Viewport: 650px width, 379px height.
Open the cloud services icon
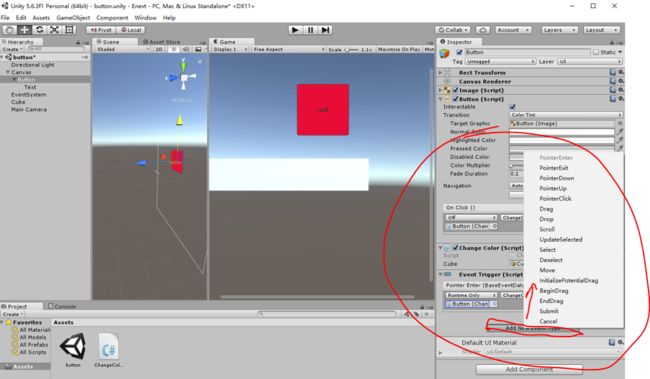coord(483,30)
